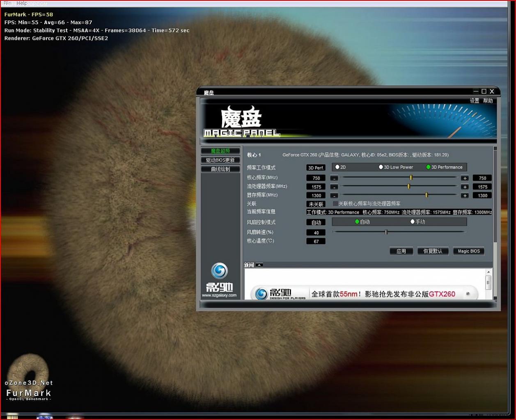
Task: Collapse the 新闻 news panel arrow
Action: click(259, 265)
